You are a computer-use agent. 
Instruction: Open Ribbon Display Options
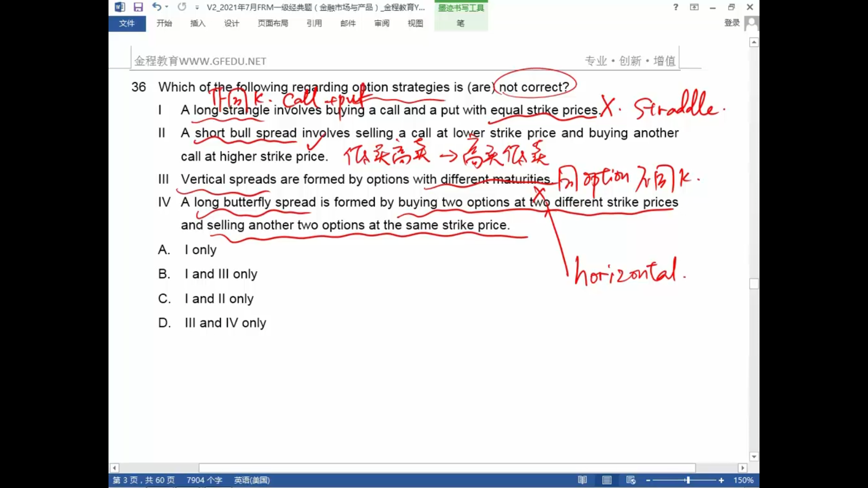694,7
